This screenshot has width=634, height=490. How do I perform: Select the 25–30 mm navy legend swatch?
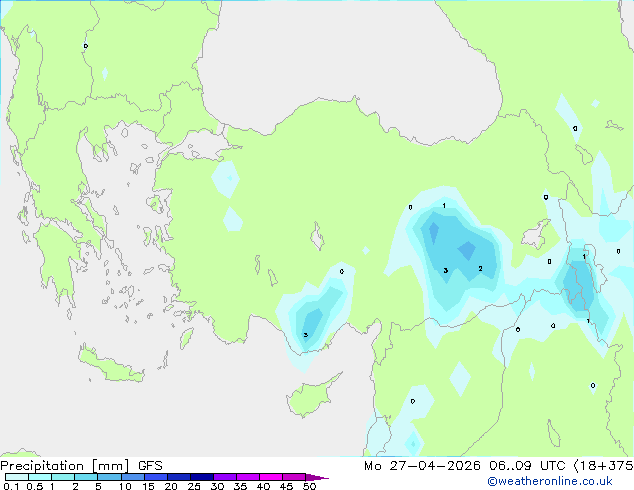point(201,477)
